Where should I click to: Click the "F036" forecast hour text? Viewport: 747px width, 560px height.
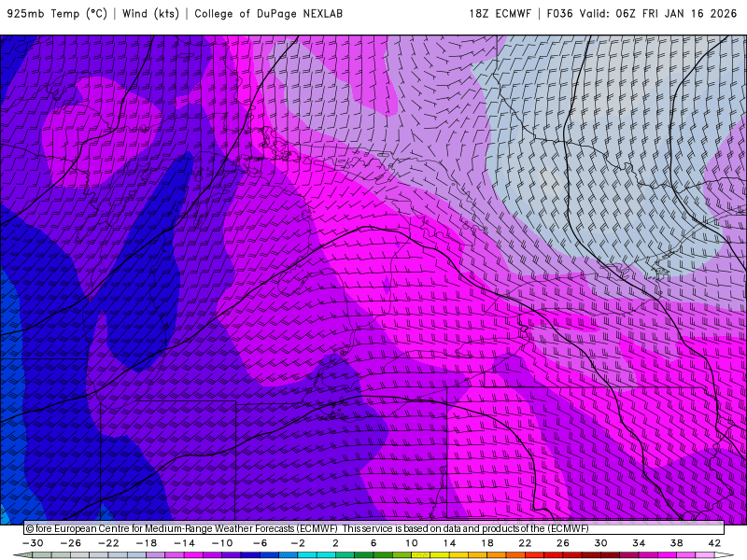[559, 14]
